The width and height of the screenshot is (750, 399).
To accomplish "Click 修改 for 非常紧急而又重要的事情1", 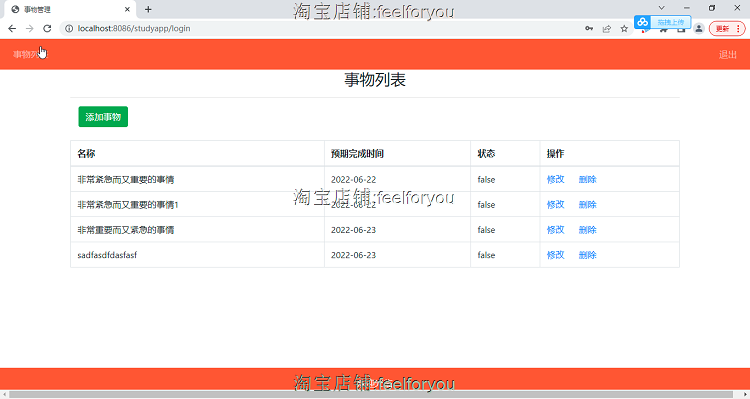I will pos(555,205).
